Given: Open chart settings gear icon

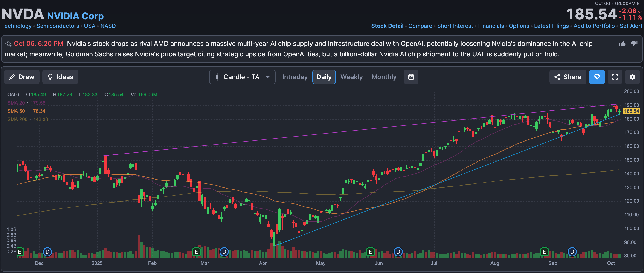Looking at the screenshot, I should pyautogui.click(x=632, y=77).
